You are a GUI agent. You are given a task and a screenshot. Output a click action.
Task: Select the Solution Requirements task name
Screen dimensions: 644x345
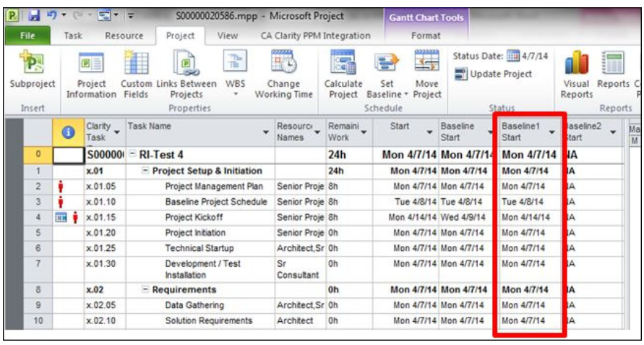[209, 320]
